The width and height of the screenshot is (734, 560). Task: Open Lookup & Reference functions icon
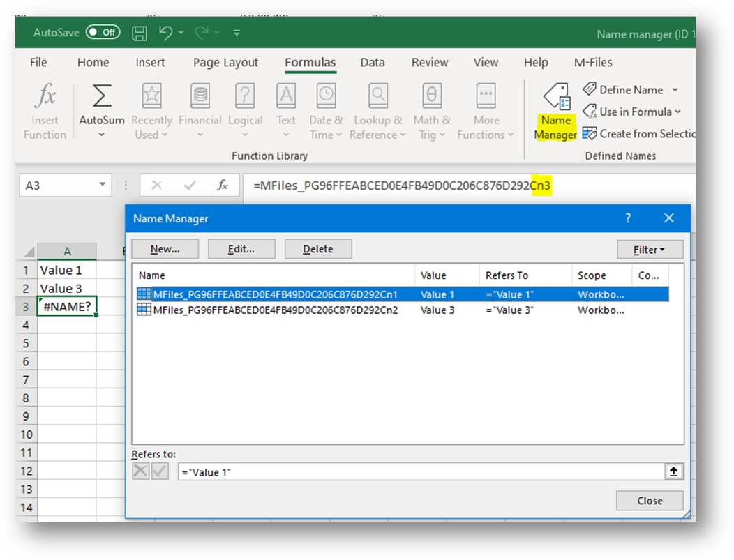tap(378, 96)
